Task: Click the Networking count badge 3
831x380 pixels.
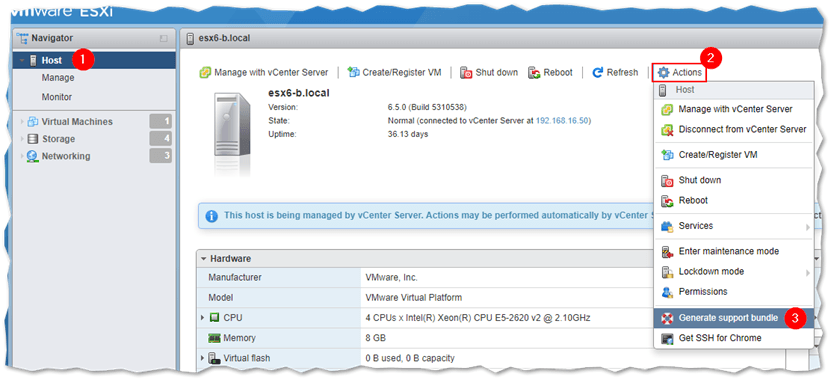Action: pos(161,156)
